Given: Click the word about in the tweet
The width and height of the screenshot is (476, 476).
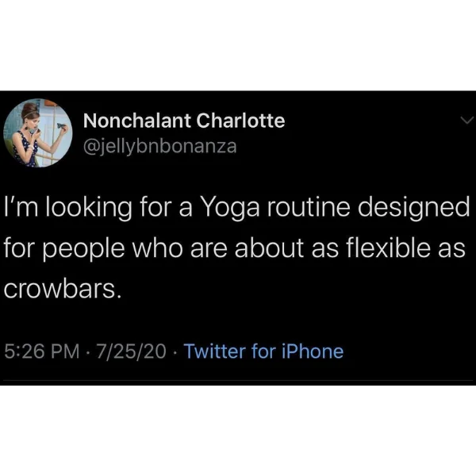Looking at the screenshot, I should [x=269, y=248].
